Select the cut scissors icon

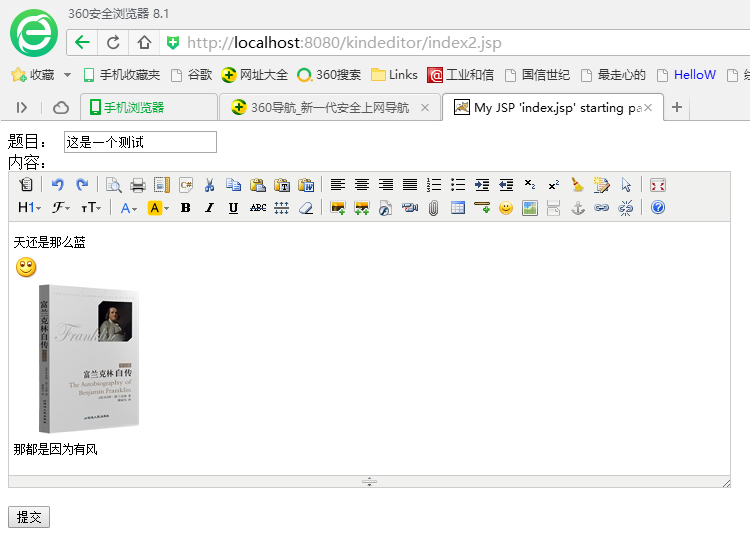point(209,185)
